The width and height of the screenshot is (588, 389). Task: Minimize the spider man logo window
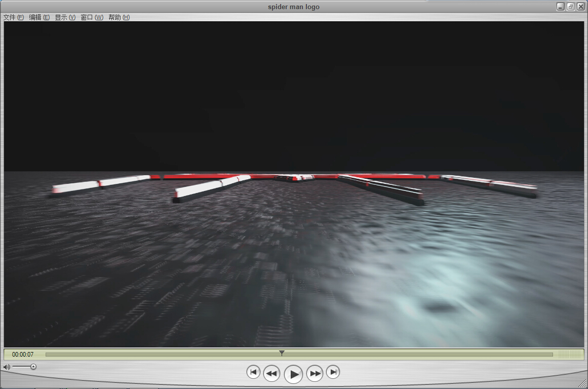click(x=561, y=7)
